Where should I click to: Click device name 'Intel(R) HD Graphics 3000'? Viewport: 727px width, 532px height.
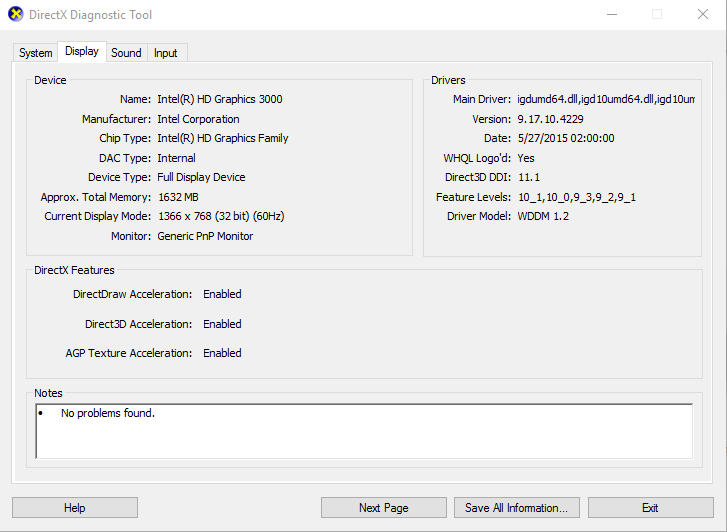click(220, 99)
